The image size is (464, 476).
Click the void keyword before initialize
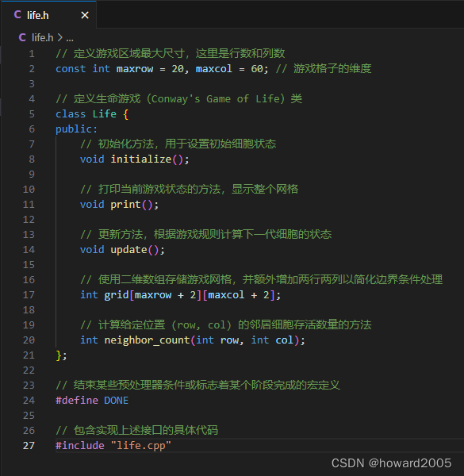coord(92,159)
